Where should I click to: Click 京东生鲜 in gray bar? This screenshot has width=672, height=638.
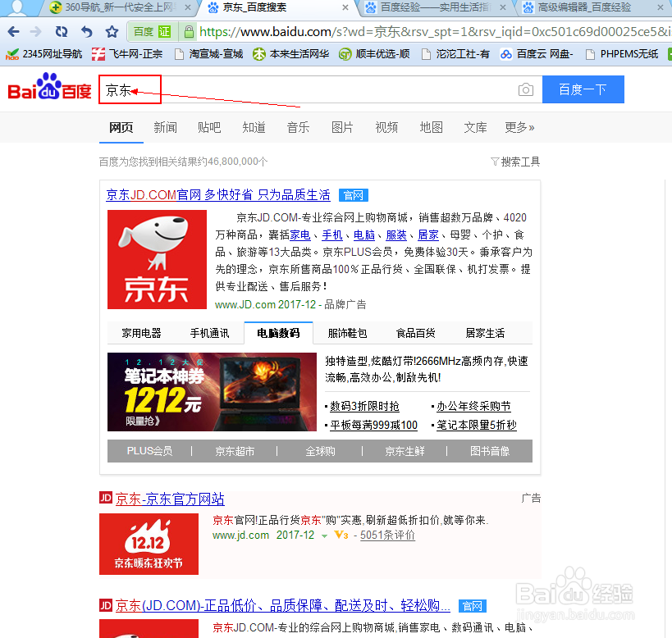405,451
